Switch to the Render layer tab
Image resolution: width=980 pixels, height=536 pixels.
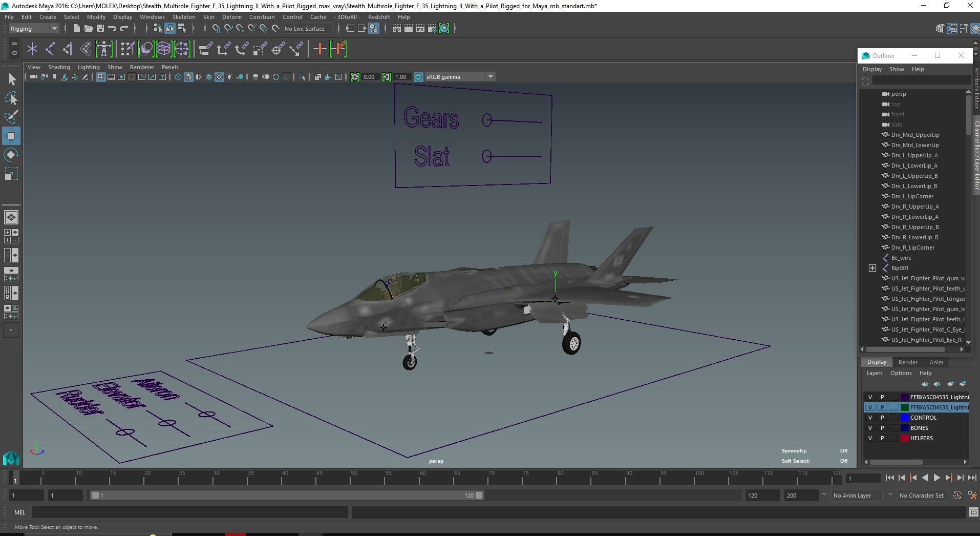coord(908,362)
